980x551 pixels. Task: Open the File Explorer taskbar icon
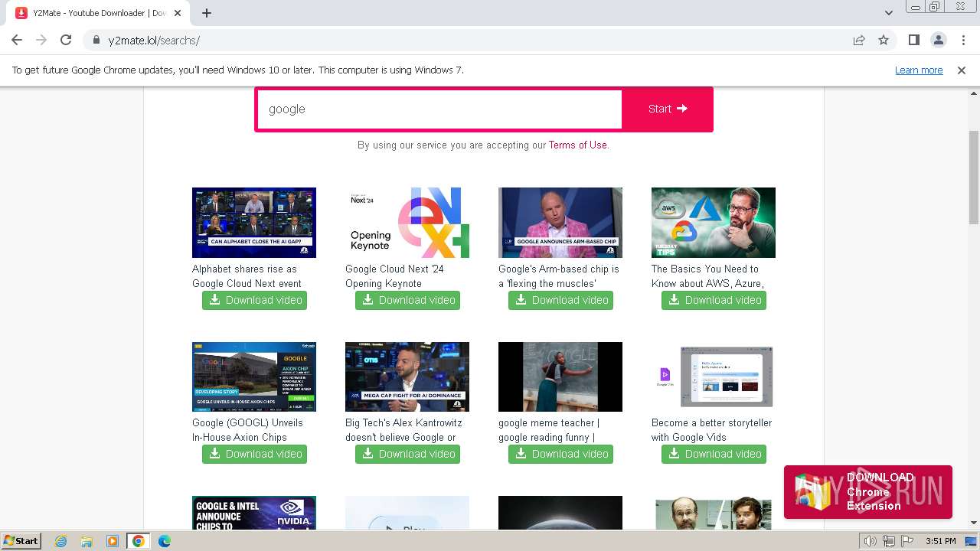(x=87, y=541)
